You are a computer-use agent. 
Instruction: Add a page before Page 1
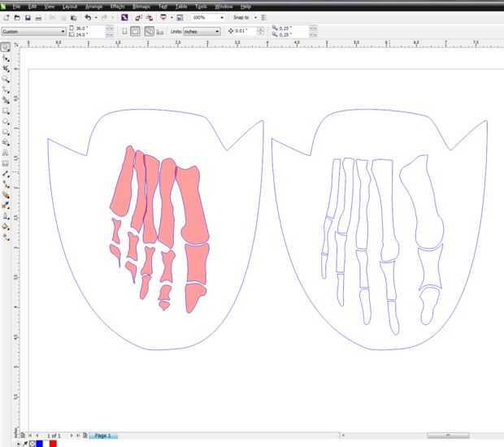click(x=23, y=436)
